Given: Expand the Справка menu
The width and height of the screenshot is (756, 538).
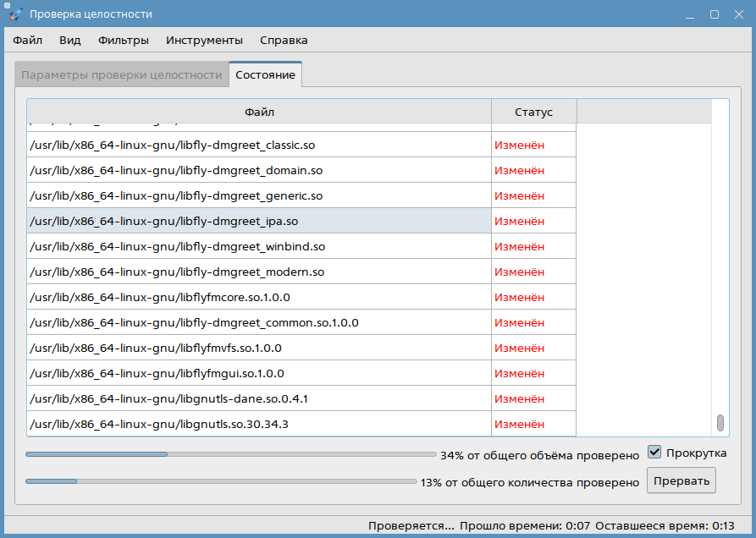Looking at the screenshot, I should point(284,40).
